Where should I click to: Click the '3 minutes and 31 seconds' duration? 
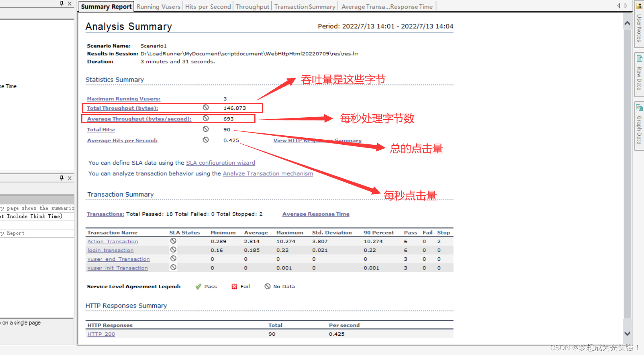pos(178,62)
